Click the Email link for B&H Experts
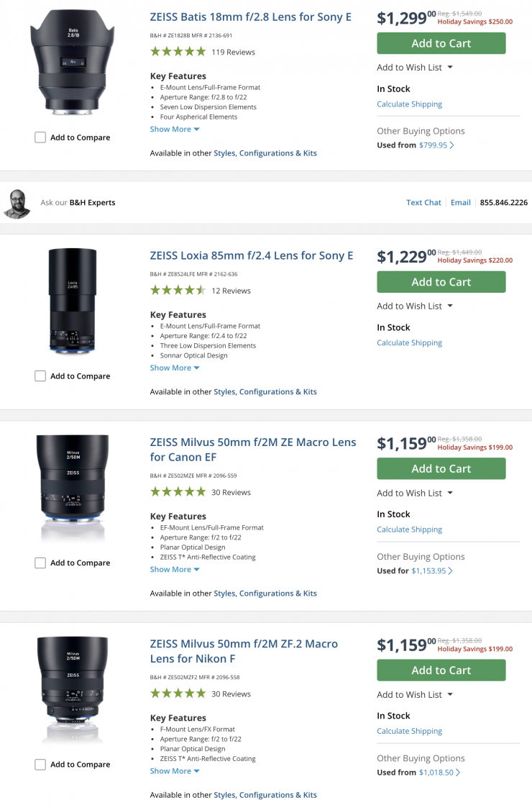 [x=460, y=203]
